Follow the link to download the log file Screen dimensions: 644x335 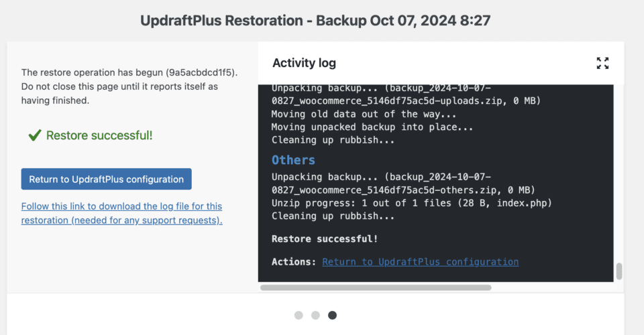point(122,213)
